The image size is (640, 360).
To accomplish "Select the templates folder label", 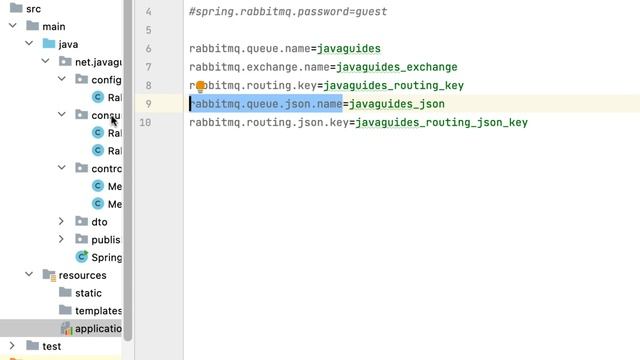I will 98,311.
